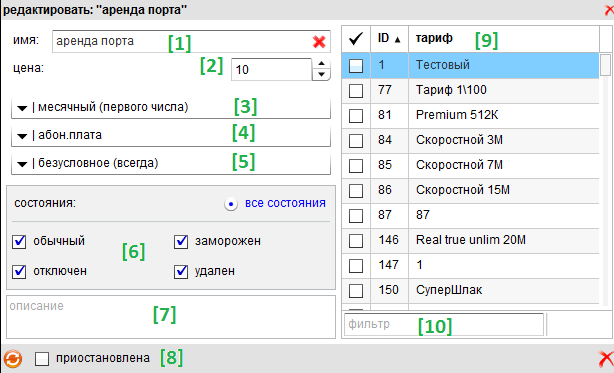This screenshot has height=373, width=614.
Task: Click the цена value field
Action: click(272, 70)
